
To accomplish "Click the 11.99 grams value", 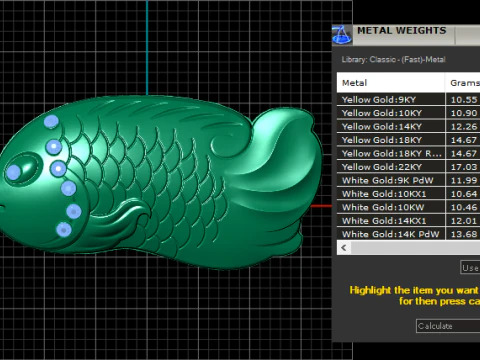I will tap(464, 180).
